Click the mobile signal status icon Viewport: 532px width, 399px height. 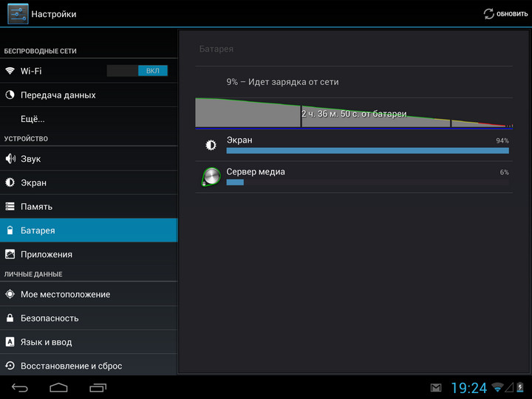click(509, 387)
